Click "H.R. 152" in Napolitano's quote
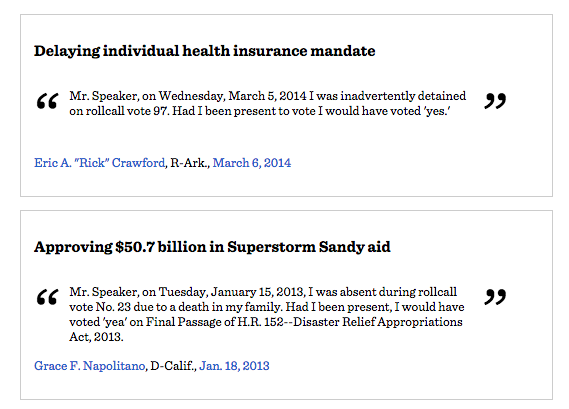Screen dimensions: 569x409 pyautogui.click(x=261, y=322)
